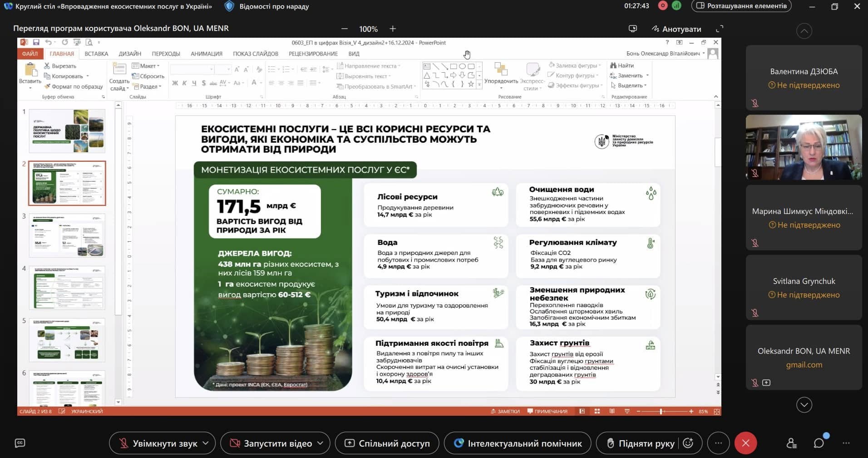Click the PowerPoint help question mark
Image resolution: width=868 pixels, height=458 pixels.
click(667, 42)
